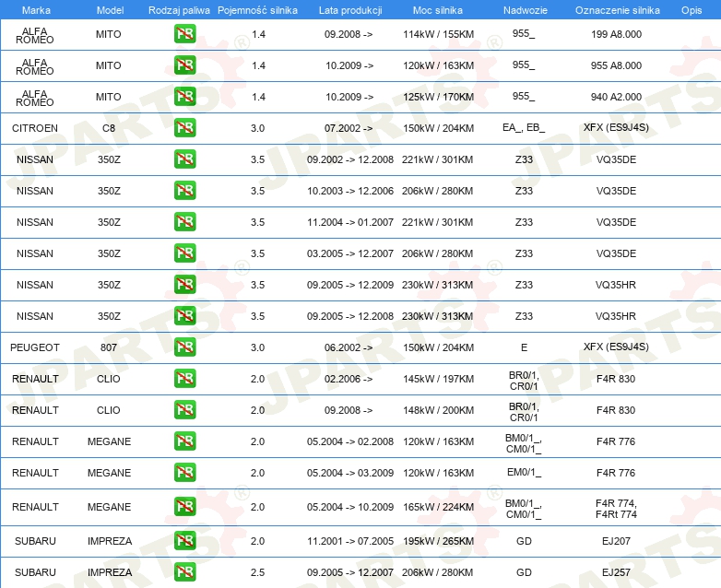Screen dimensions: 721x588
Task: Click the Rodzaj paliwa column header
Action: pyautogui.click(x=179, y=10)
